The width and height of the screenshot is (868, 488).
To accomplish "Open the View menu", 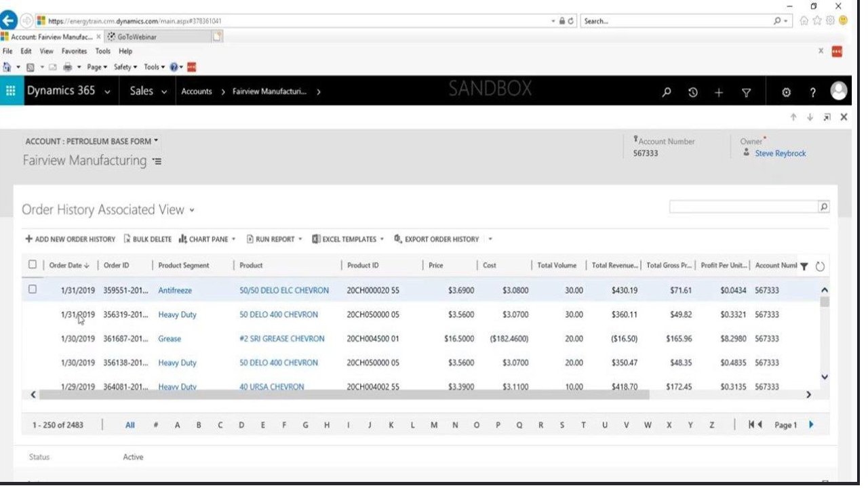I will pyautogui.click(x=46, y=52).
